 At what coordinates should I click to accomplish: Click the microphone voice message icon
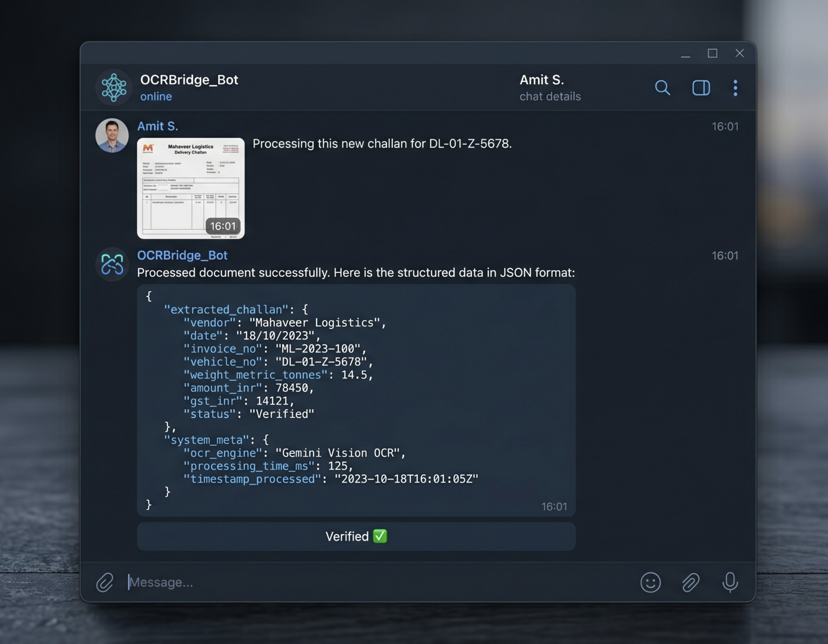click(x=730, y=582)
